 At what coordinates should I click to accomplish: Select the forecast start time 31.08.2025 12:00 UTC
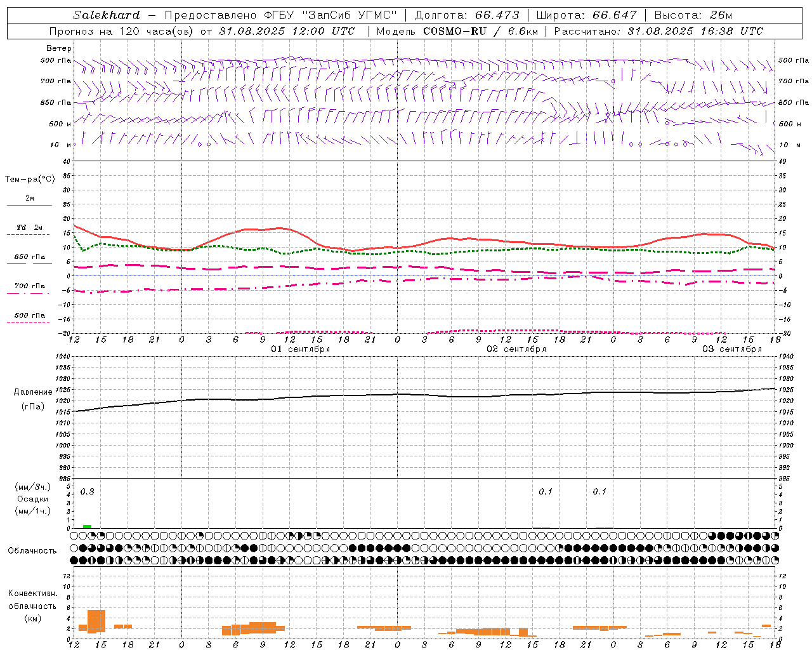(287, 31)
